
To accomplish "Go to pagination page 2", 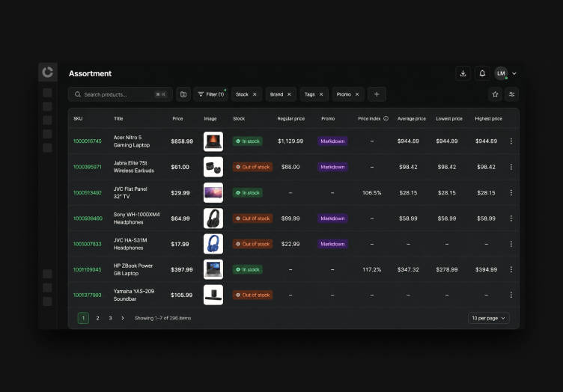I will tap(97, 318).
